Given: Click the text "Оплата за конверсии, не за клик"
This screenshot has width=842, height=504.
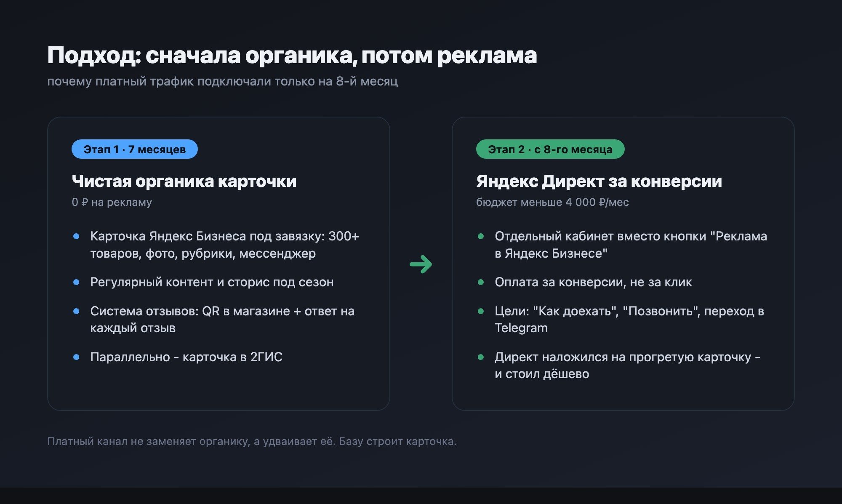Looking at the screenshot, I should (x=593, y=282).
